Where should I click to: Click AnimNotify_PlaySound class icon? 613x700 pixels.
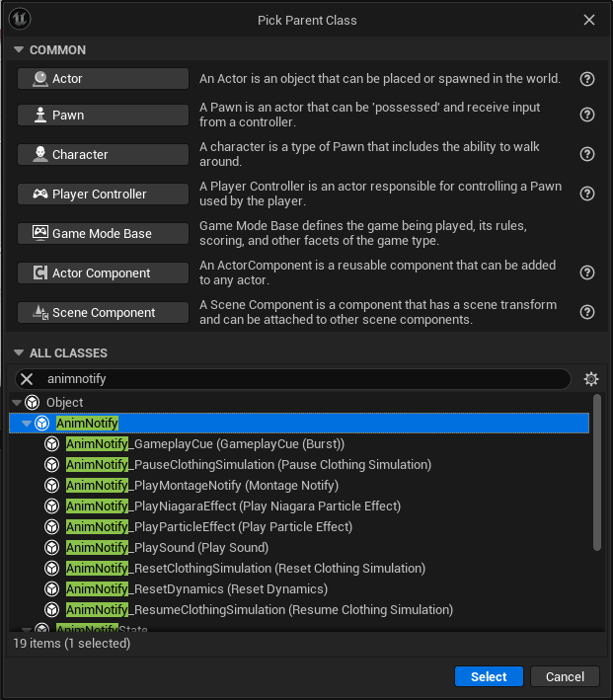point(52,547)
